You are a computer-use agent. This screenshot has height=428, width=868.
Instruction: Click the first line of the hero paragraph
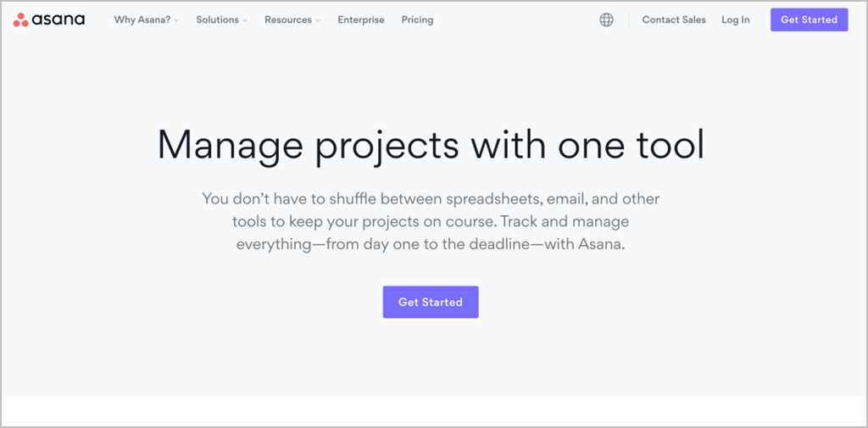pyautogui.click(x=431, y=199)
